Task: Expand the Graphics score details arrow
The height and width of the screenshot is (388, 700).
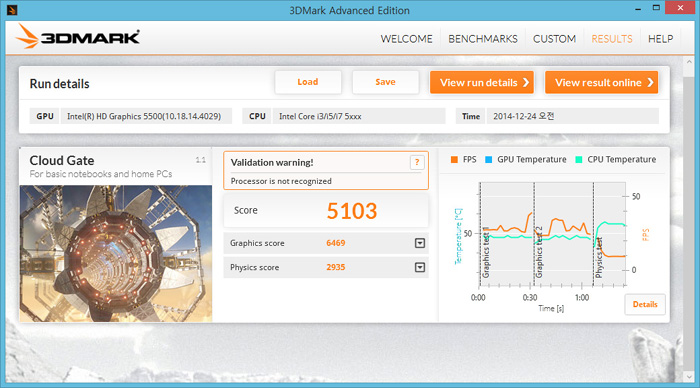Action: coord(420,243)
